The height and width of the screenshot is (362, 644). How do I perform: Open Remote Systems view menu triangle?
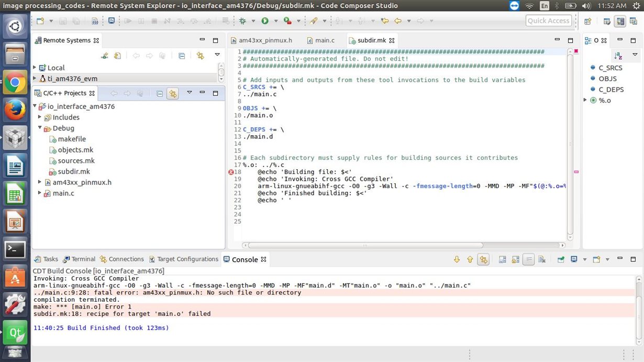(217, 55)
